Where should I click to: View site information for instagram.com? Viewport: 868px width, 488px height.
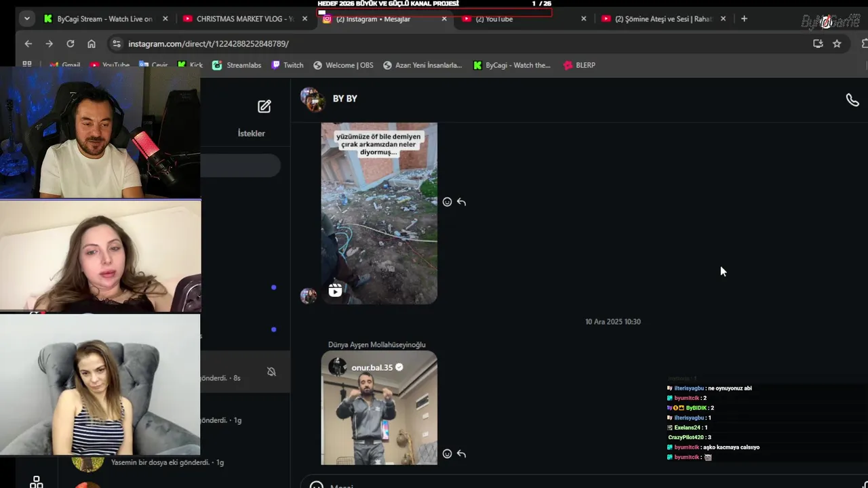117,43
